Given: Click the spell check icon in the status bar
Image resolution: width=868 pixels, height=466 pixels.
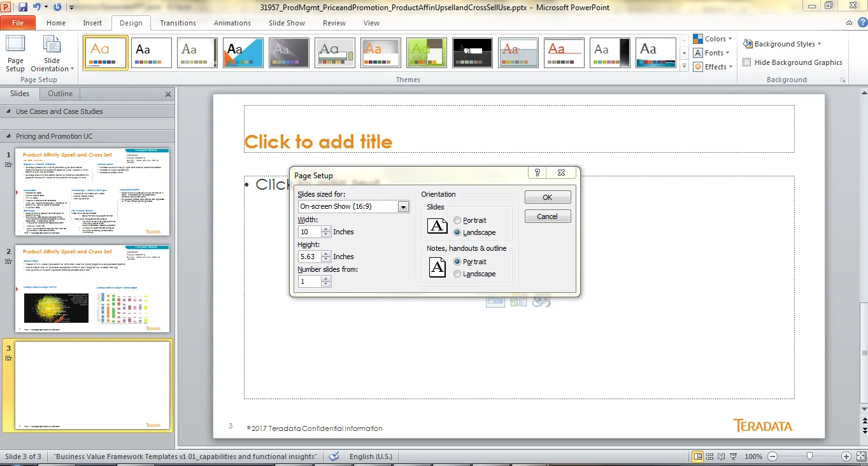Looking at the screenshot, I should click(x=332, y=456).
